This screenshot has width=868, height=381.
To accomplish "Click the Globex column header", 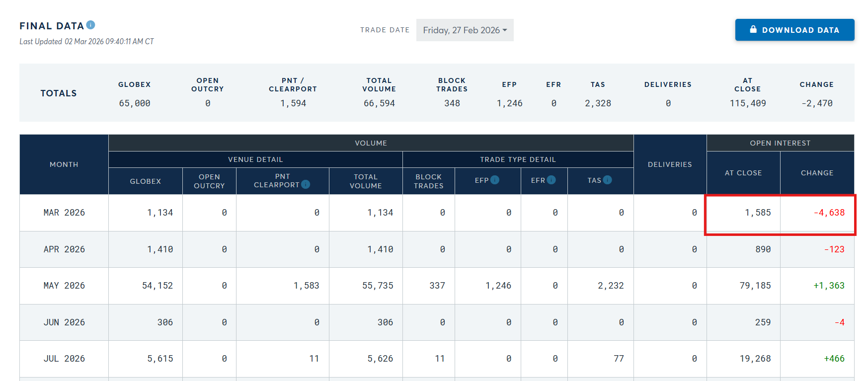I will point(145,181).
